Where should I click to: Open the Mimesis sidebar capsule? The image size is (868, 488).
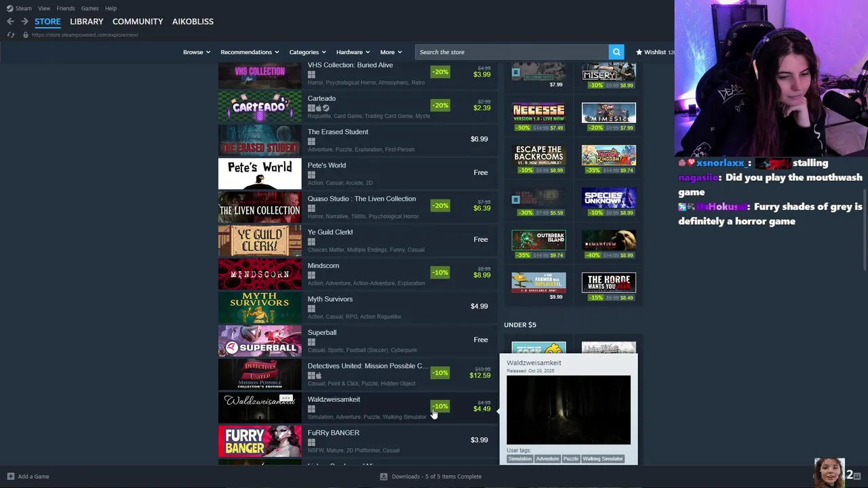coord(609,113)
